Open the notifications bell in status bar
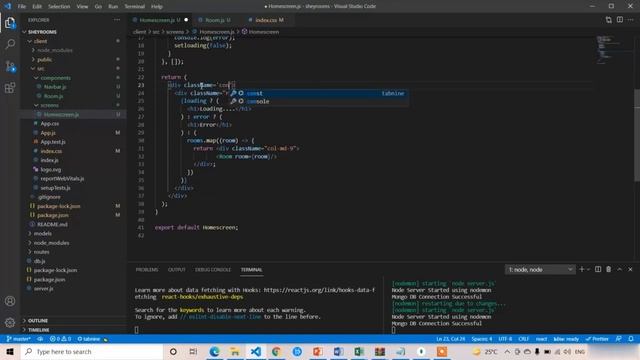 click(631, 339)
